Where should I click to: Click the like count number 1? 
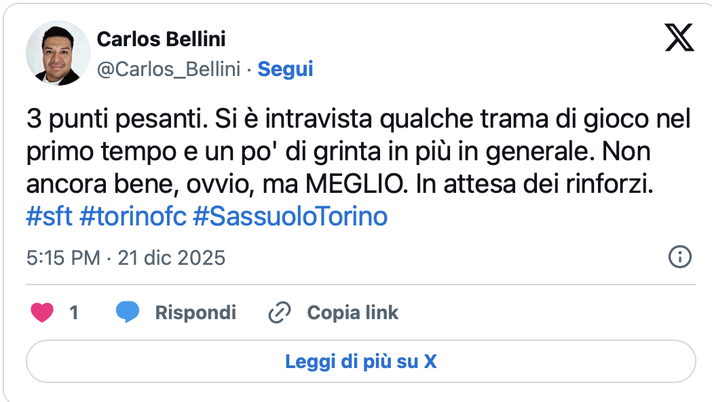[74, 313]
